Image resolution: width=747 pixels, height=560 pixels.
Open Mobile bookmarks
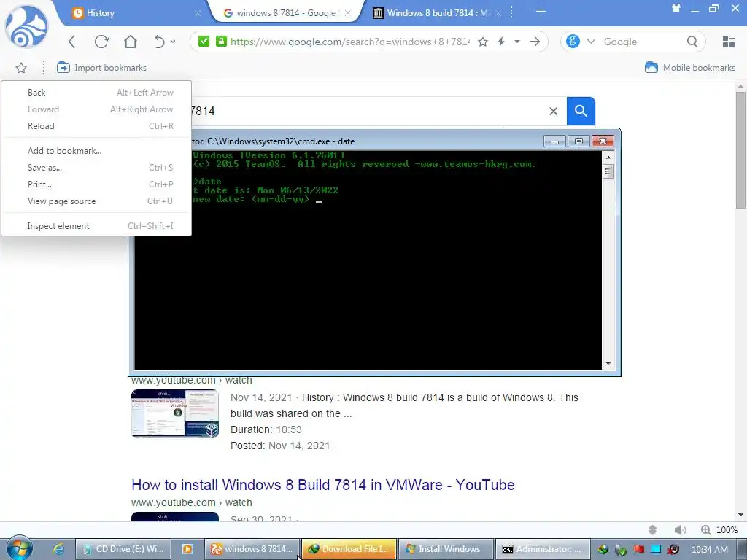point(690,68)
